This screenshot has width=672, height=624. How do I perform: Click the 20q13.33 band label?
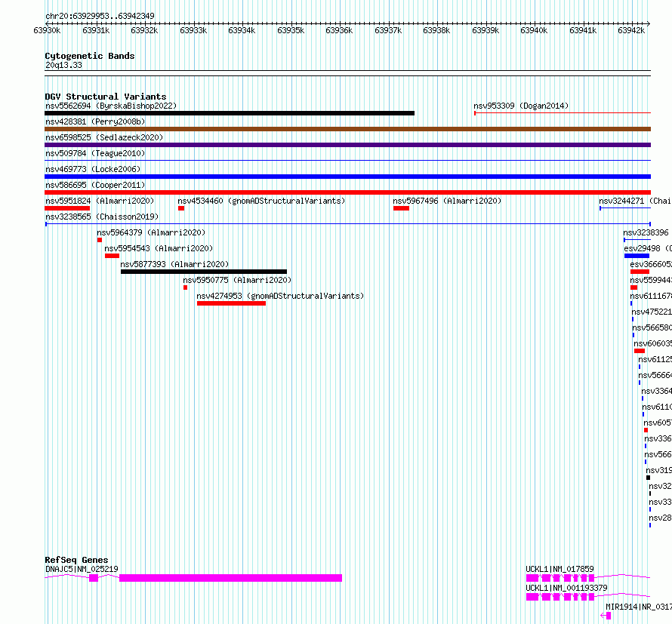63,65
